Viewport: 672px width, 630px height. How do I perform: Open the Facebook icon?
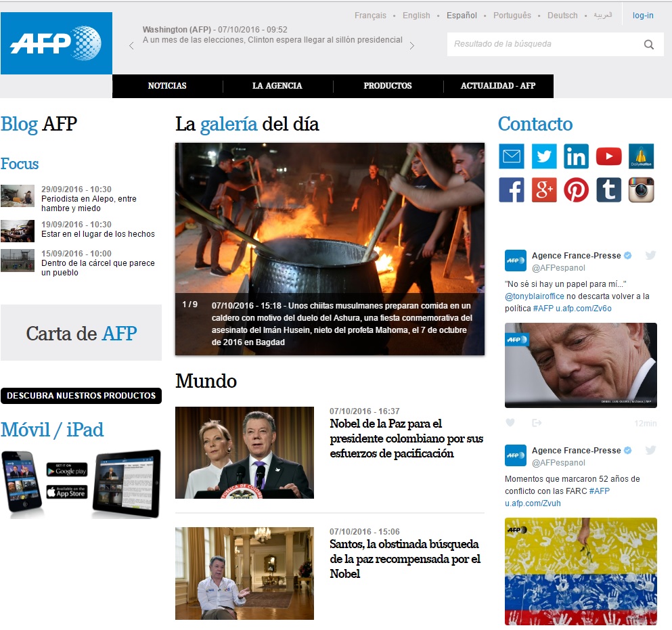pyautogui.click(x=512, y=190)
